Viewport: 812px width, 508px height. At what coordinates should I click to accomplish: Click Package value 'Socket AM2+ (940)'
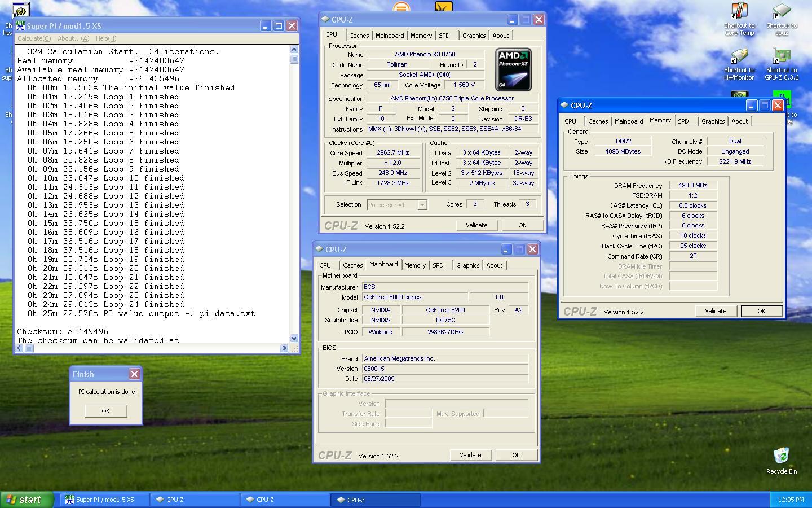(425, 75)
